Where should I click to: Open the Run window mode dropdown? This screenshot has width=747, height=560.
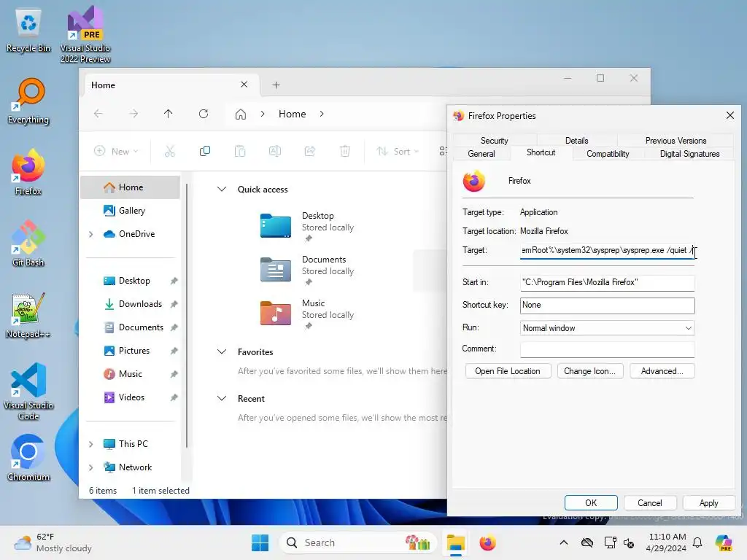(x=608, y=328)
